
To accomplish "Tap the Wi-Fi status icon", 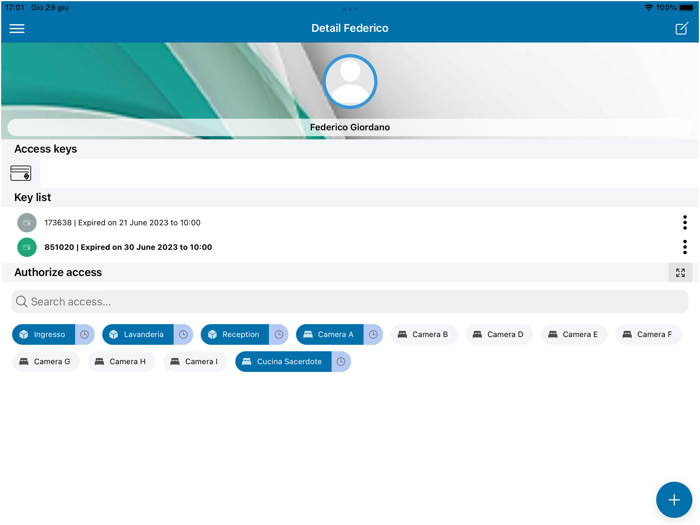I will [x=648, y=8].
